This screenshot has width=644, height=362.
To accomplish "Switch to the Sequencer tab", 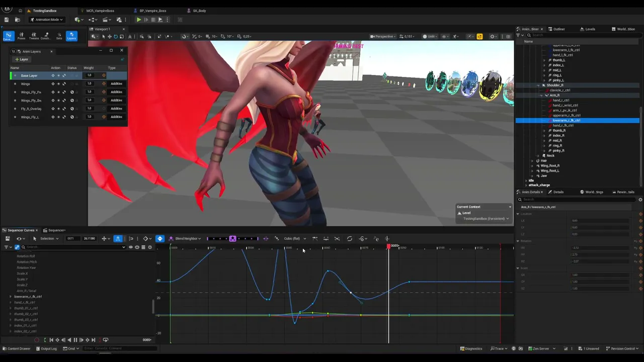I will pos(54,230).
